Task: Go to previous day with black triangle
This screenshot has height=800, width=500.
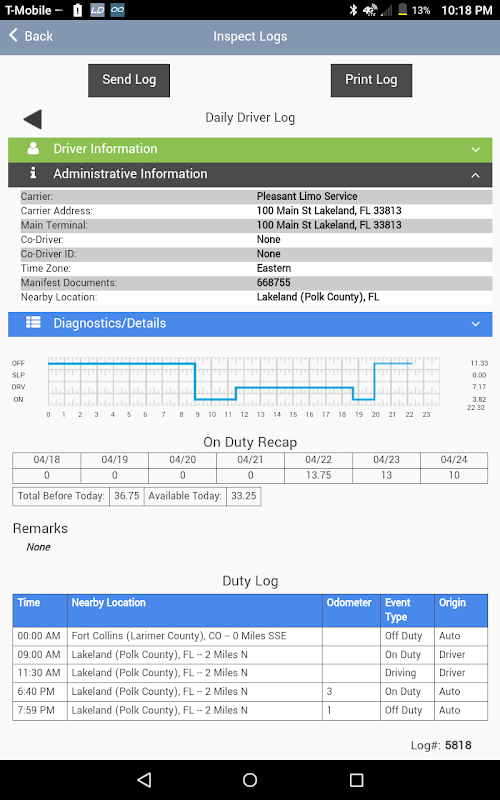Action: coord(33,119)
